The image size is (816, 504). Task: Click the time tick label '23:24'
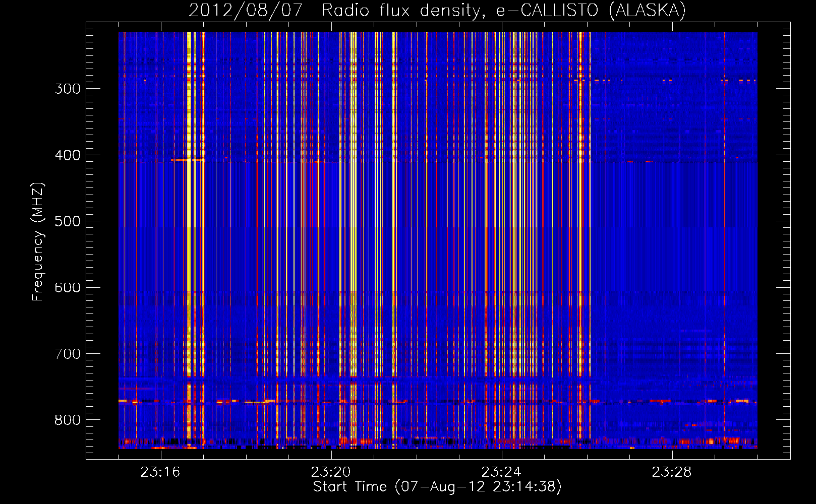(x=501, y=472)
